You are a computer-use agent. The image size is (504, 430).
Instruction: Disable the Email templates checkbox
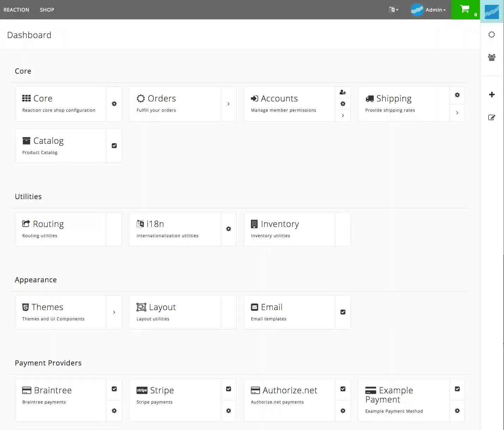point(342,312)
